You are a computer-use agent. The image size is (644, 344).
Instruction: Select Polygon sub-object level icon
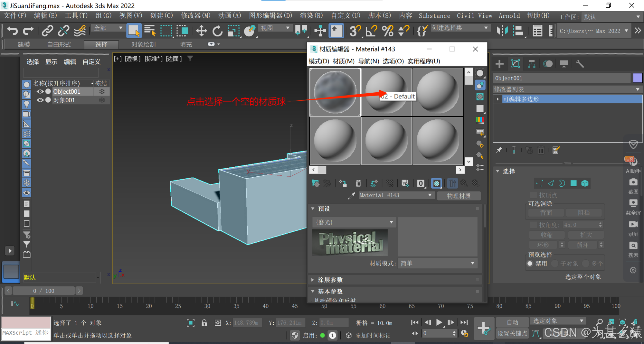pos(573,183)
